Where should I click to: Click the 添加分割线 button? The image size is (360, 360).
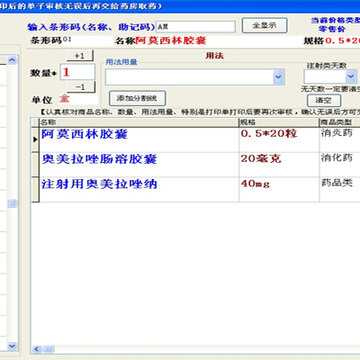[137, 98]
